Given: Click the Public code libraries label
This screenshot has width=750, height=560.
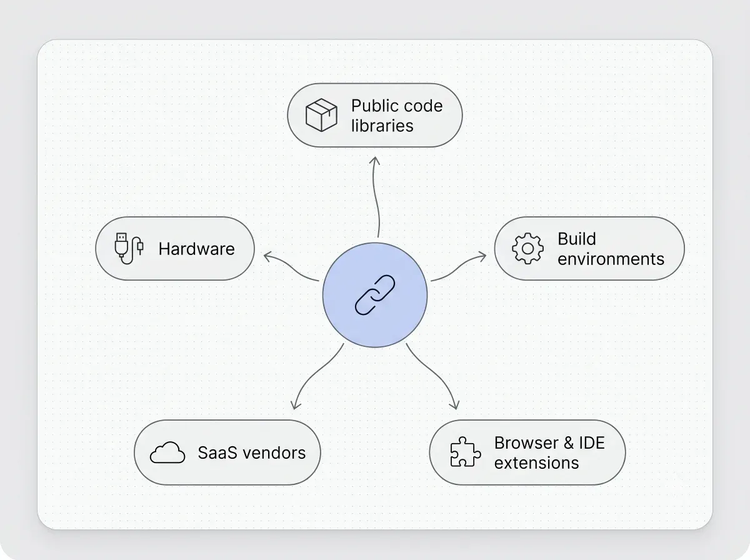Looking at the screenshot, I should pos(397,116).
